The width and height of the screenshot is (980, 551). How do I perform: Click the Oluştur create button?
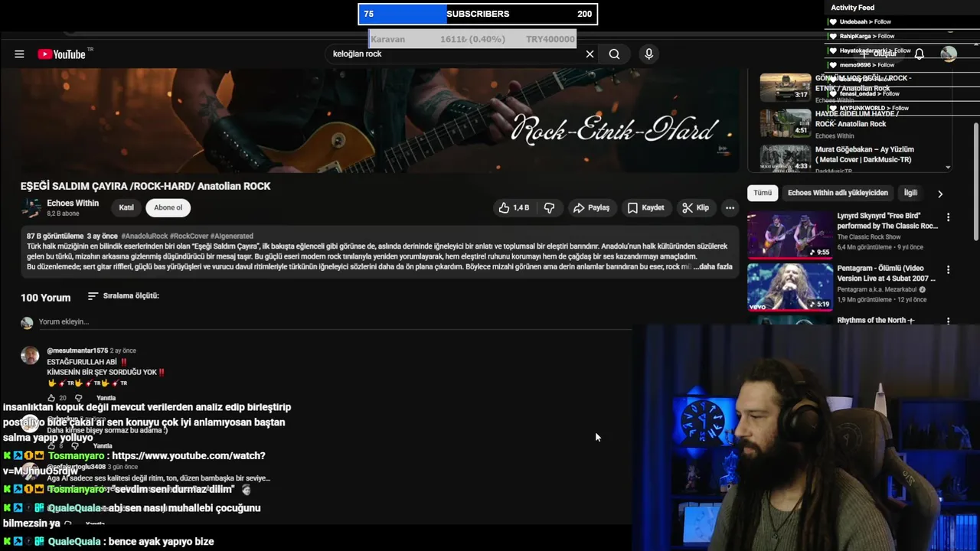(878, 54)
